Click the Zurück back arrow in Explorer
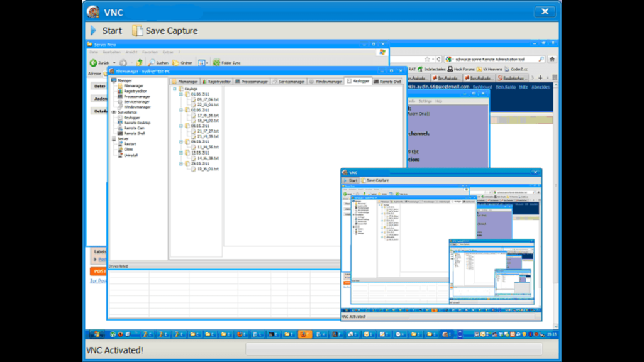 [x=94, y=63]
